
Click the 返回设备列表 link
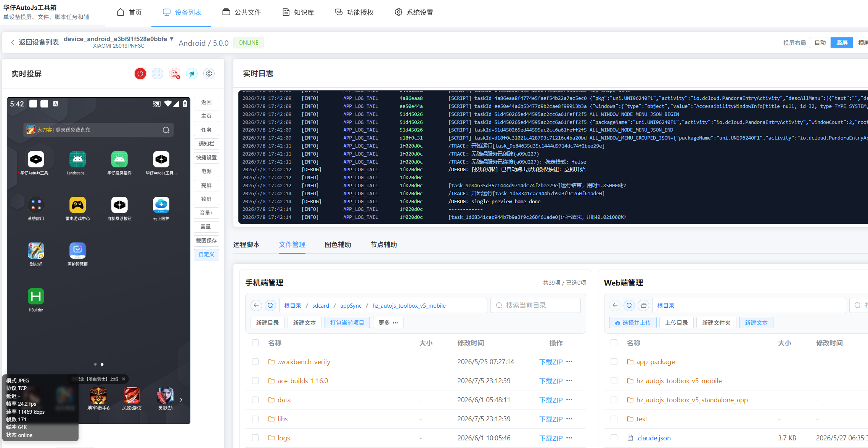point(35,42)
